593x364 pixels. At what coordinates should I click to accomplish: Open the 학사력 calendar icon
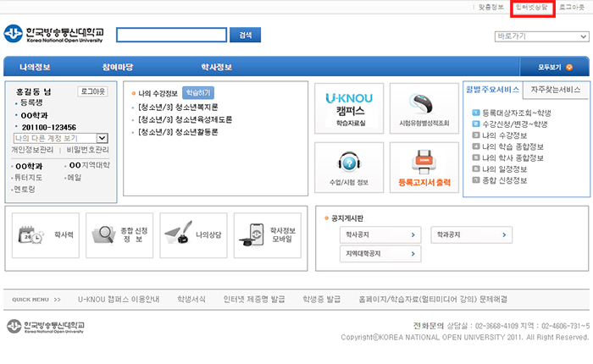[27, 234]
